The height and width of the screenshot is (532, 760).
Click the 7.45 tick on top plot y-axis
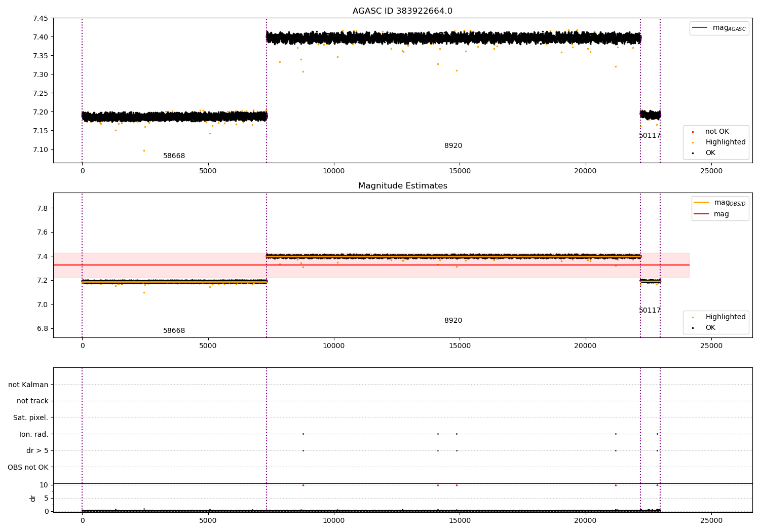tap(40, 19)
